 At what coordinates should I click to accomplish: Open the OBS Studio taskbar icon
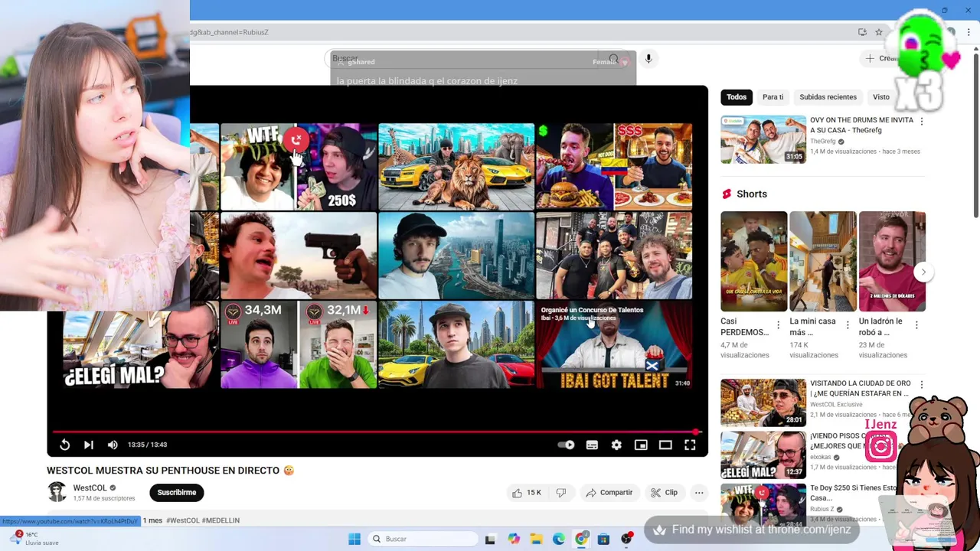pos(626,539)
